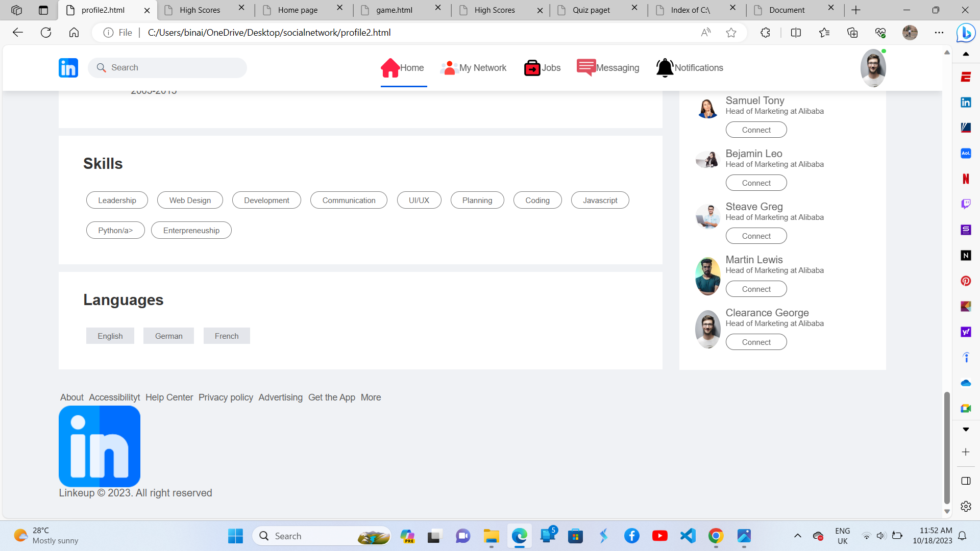Refresh the page with reload icon

pyautogui.click(x=46, y=33)
